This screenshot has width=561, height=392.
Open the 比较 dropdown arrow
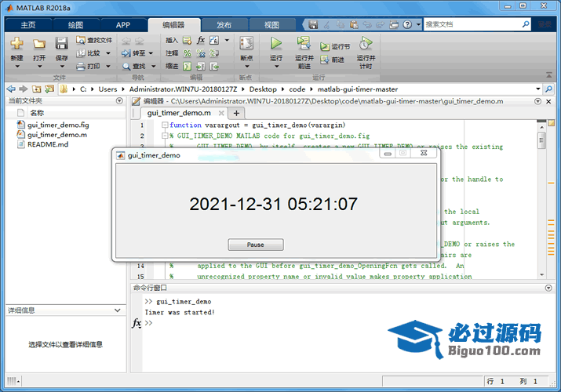(x=108, y=53)
